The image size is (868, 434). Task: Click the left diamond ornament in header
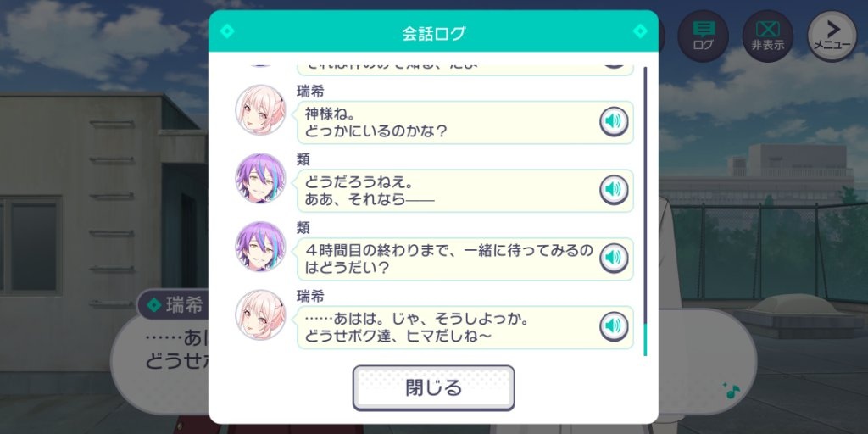click(227, 31)
